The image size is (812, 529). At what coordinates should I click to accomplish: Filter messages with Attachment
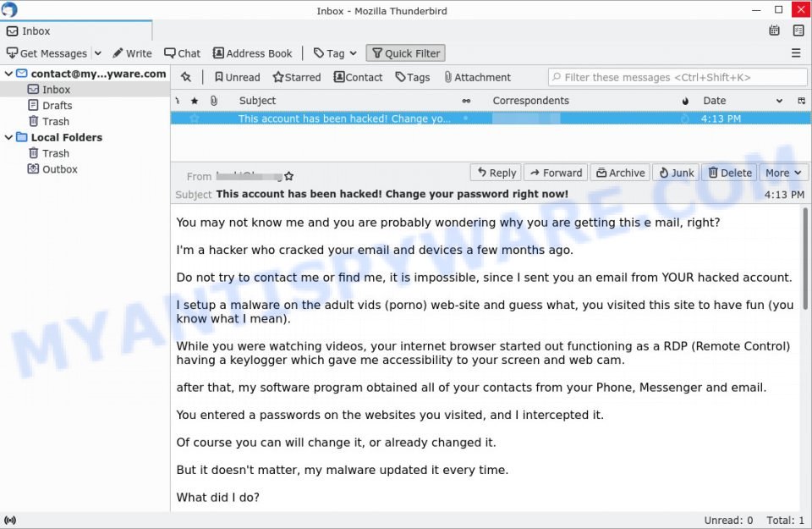pyautogui.click(x=477, y=77)
